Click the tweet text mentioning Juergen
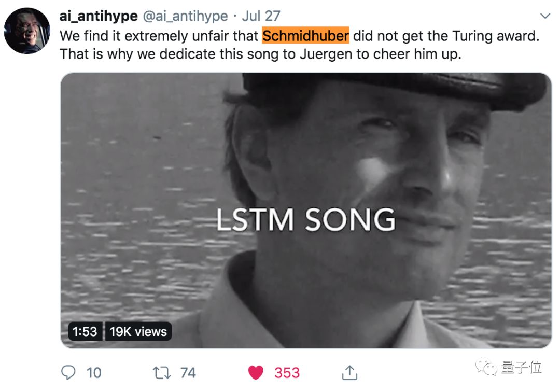Image resolution: width=560 pixels, height=392 pixels. point(260,54)
